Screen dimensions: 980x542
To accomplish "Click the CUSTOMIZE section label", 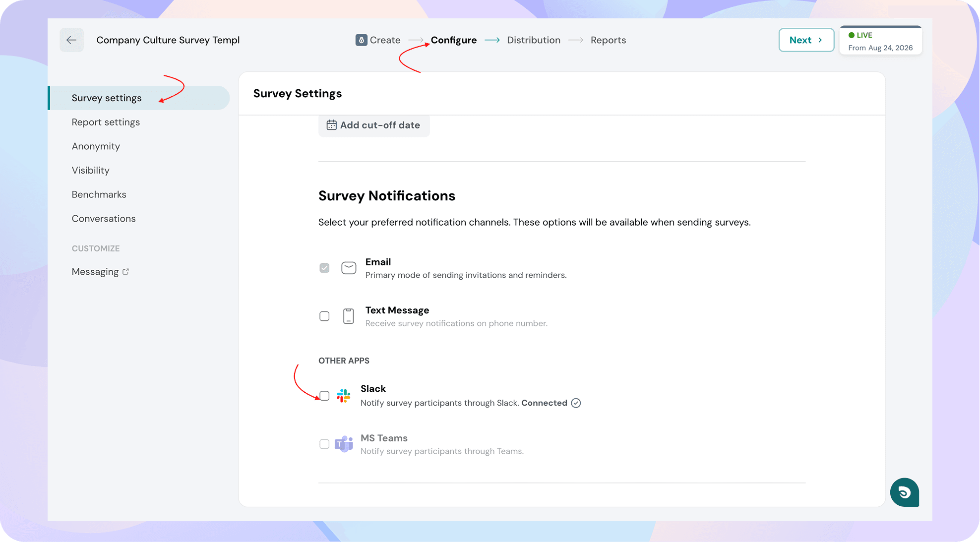I will click(96, 248).
